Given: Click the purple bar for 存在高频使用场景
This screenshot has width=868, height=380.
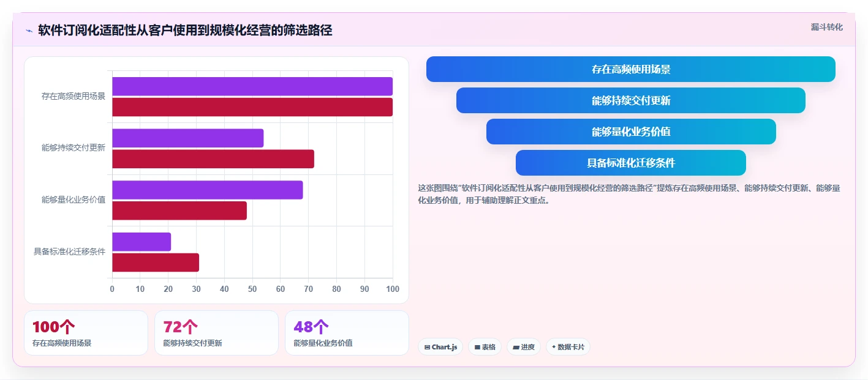Looking at the screenshot, I should click(252, 86).
